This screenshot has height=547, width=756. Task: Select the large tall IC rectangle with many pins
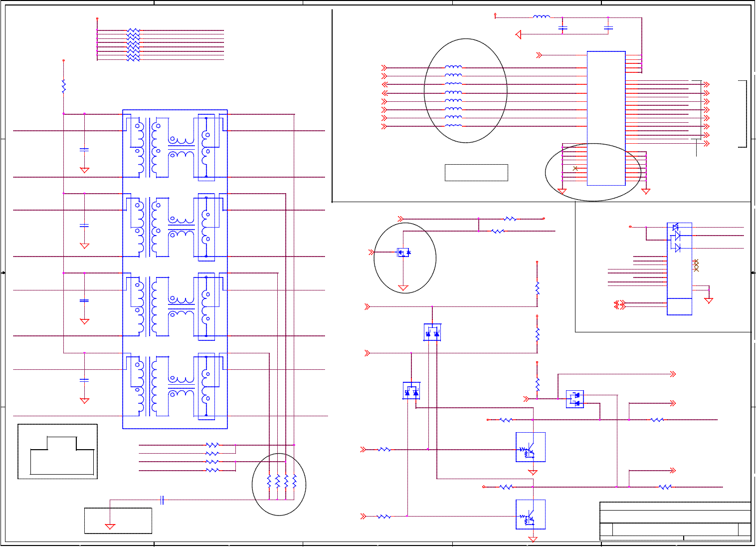(x=606, y=118)
